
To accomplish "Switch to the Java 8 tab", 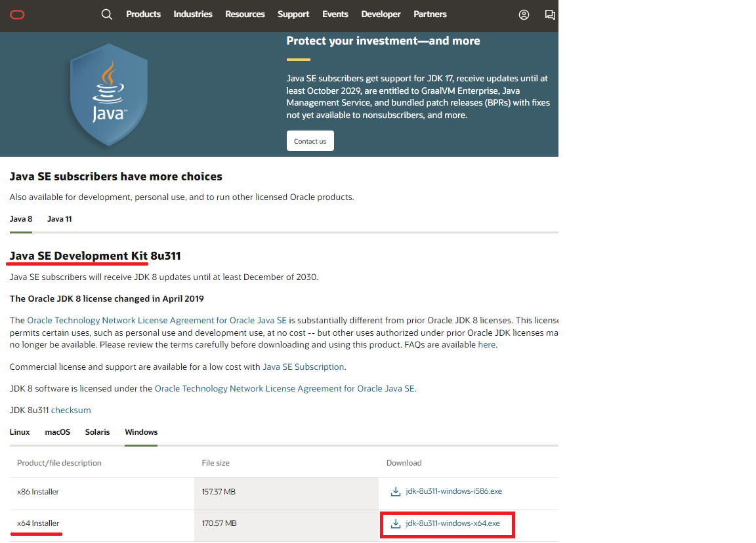I will [21, 219].
